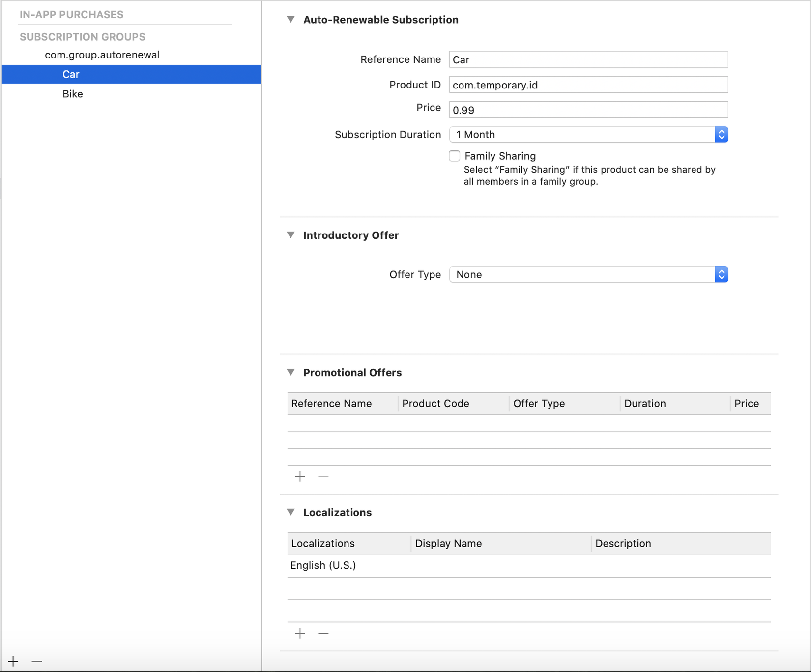
Task: Select the Bike subscription in sidebar
Action: 73,94
